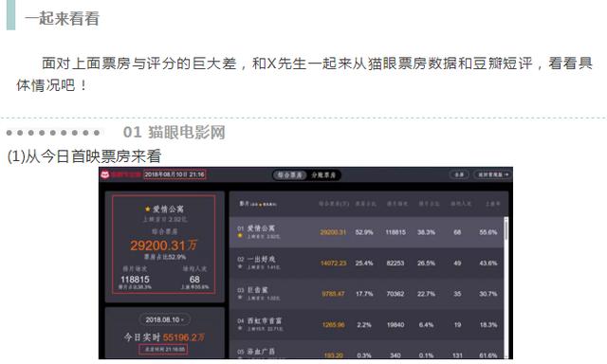Click 118815 figure in the summary card
This screenshot has height=364, width=607.
pyautogui.click(x=135, y=280)
